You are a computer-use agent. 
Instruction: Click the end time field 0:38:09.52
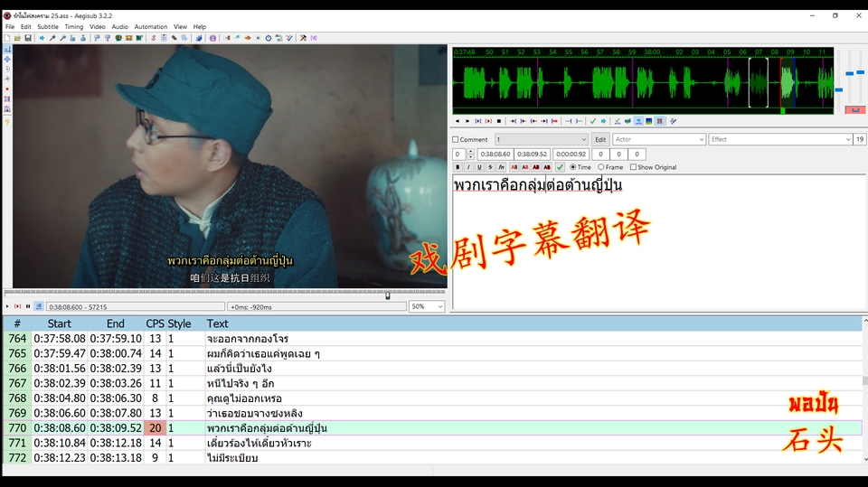click(532, 155)
